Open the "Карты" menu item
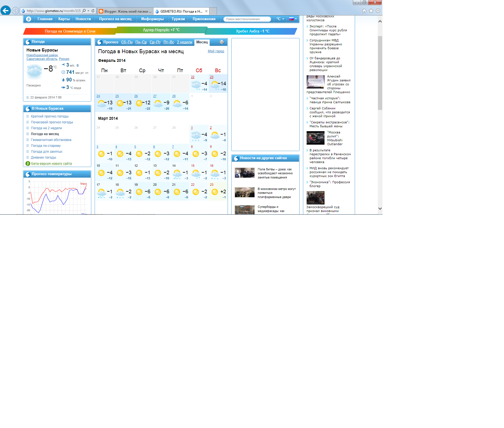This screenshot has height=428, width=504. [x=64, y=19]
